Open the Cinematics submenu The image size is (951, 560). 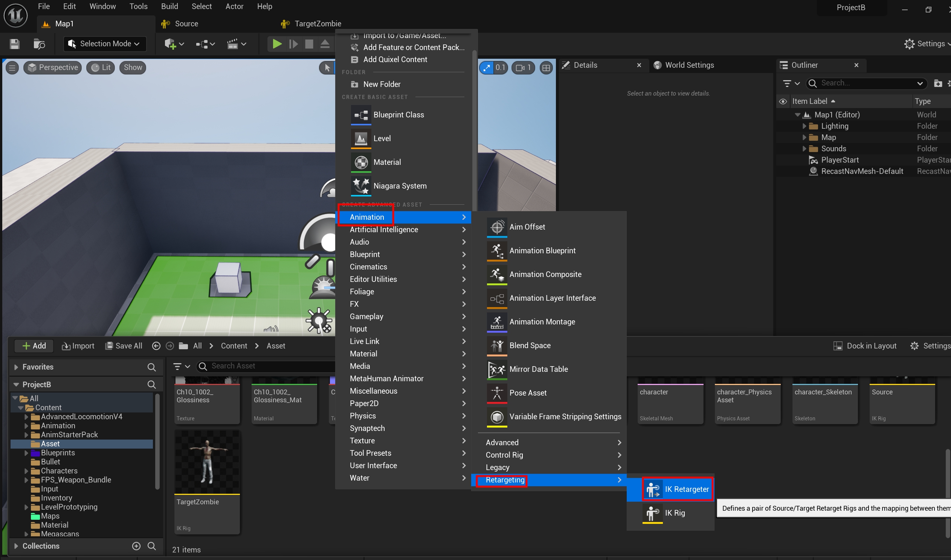point(403,267)
